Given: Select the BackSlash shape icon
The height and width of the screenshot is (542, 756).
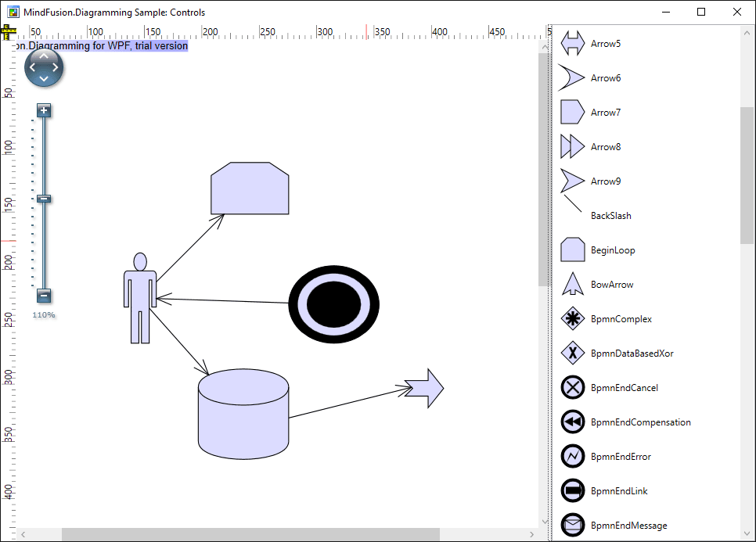Looking at the screenshot, I should pyautogui.click(x=572, y=204).
